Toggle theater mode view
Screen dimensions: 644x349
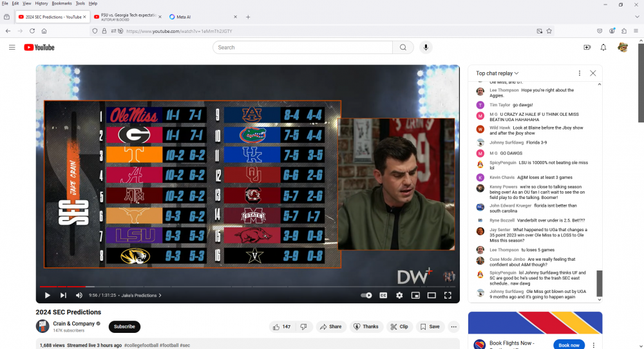tap(431, 296)
